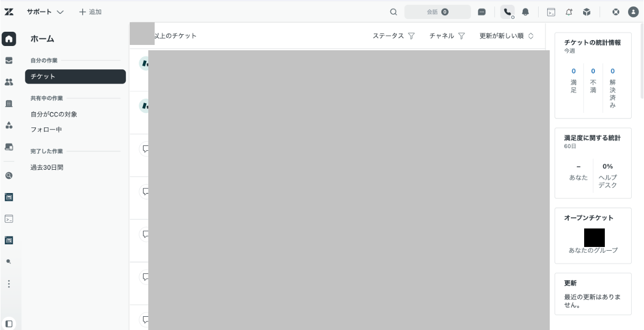
Task: Open the Customers people icon in sidebar
Action: [x=9, y=82]
